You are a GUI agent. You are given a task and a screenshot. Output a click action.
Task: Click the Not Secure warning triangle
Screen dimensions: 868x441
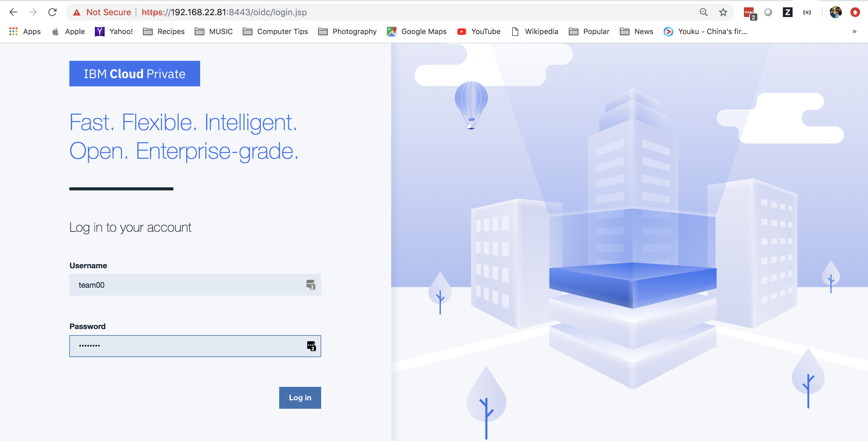(77, 12)
